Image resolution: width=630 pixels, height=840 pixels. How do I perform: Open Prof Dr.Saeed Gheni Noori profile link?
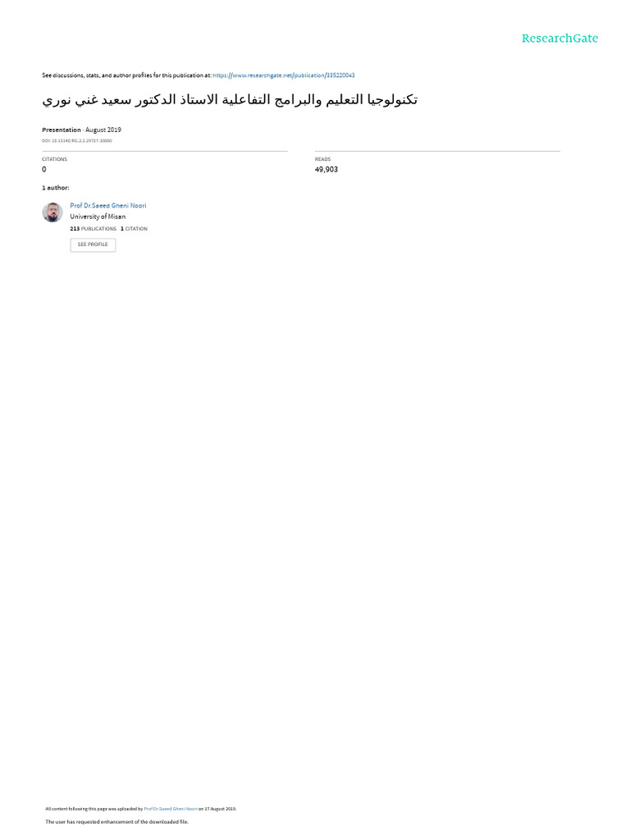point(108,206)
